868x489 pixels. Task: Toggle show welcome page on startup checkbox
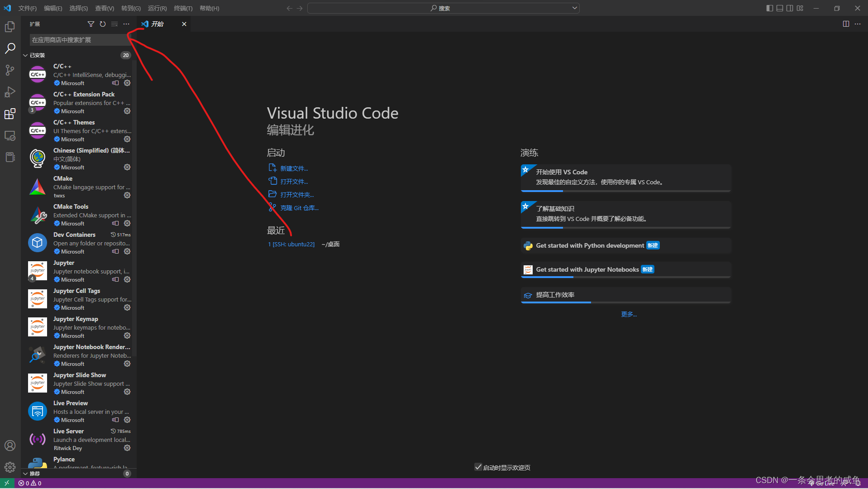coord(478,467)
